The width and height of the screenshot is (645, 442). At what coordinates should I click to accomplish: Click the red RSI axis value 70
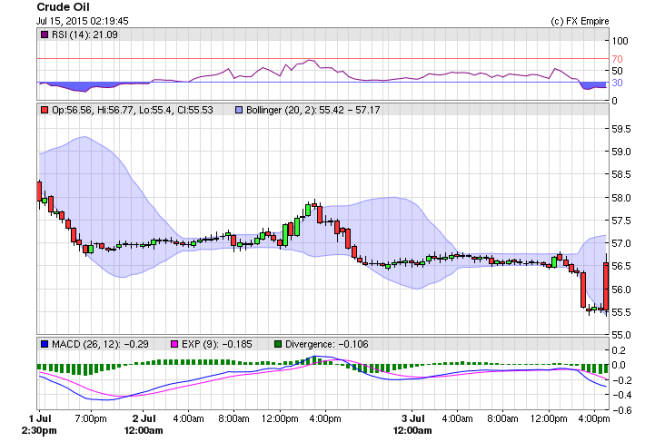(x=617, y=59)
